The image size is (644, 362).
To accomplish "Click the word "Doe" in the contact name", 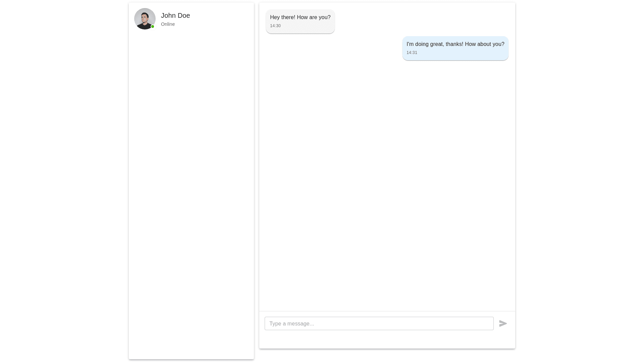I will click(x=184, y=15).
